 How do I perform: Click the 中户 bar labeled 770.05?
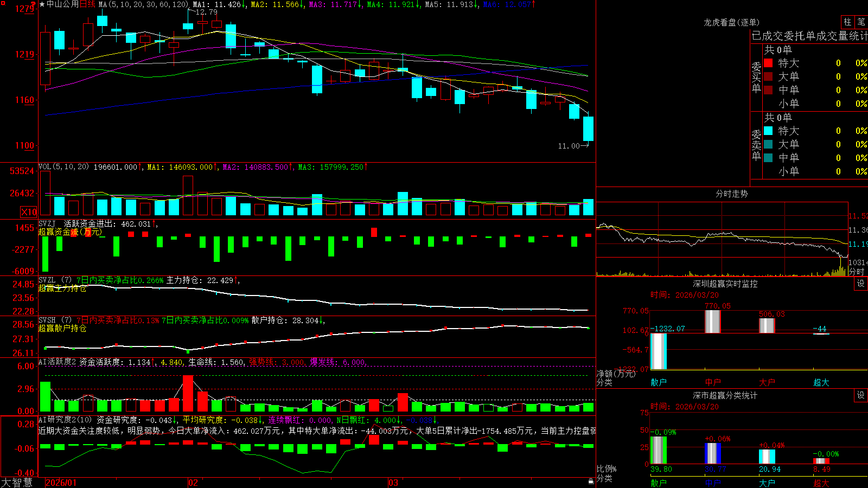pos(713,322)
